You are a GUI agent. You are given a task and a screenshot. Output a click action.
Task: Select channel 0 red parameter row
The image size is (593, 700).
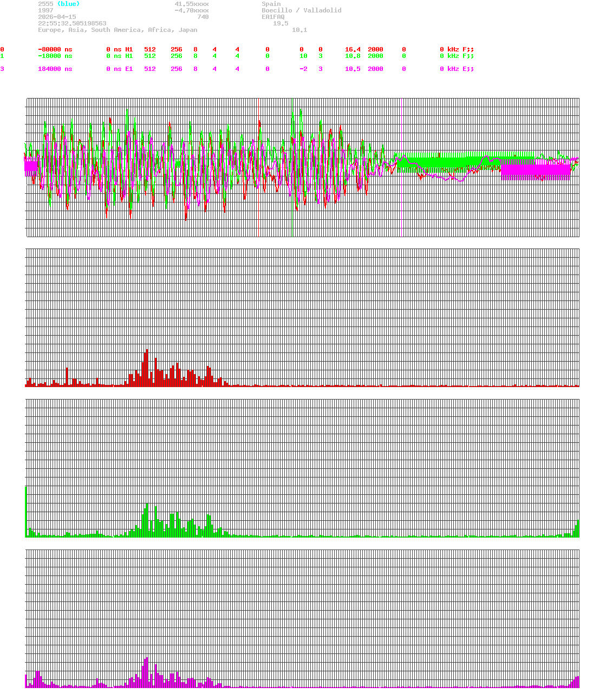[217, 49]
